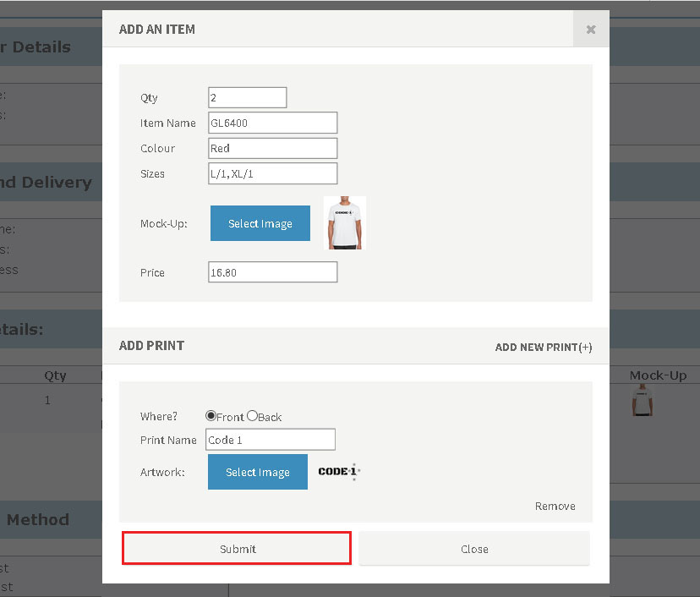Click the Sizes field with L/1, XL/1

(273, 173)
